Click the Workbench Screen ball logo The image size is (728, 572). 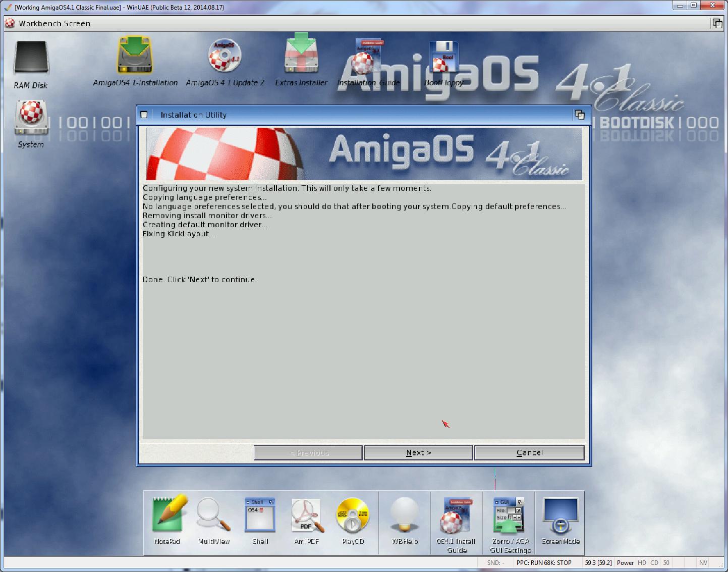tap(10, 23)
